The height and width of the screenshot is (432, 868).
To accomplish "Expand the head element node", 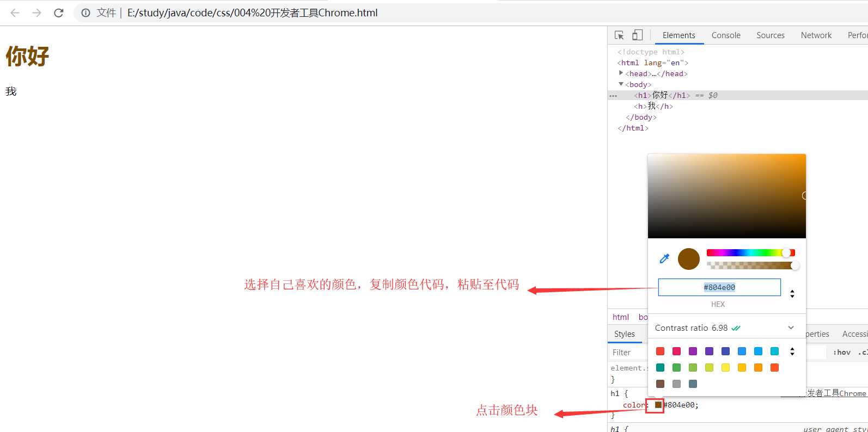I will pyautogui.click(x=621, y=73).
